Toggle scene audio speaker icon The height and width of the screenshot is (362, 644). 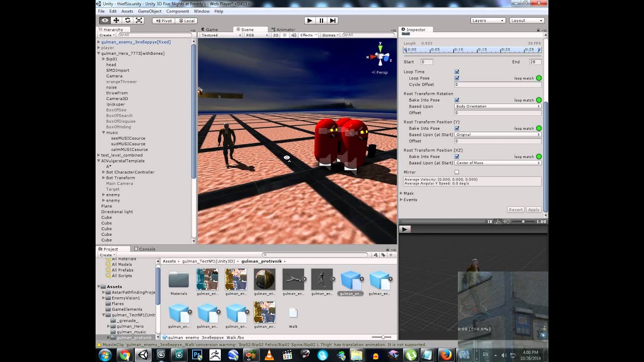pos(293,35)
